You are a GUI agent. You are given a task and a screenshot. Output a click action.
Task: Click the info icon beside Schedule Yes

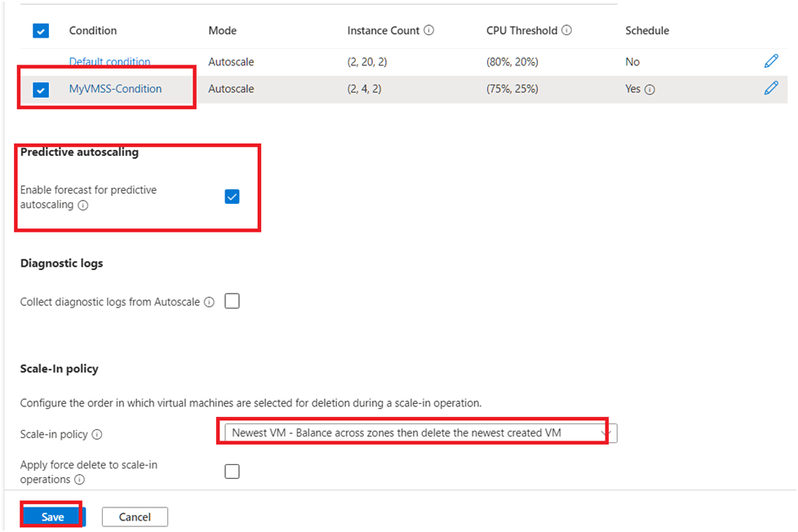click(x=649, y=90)
